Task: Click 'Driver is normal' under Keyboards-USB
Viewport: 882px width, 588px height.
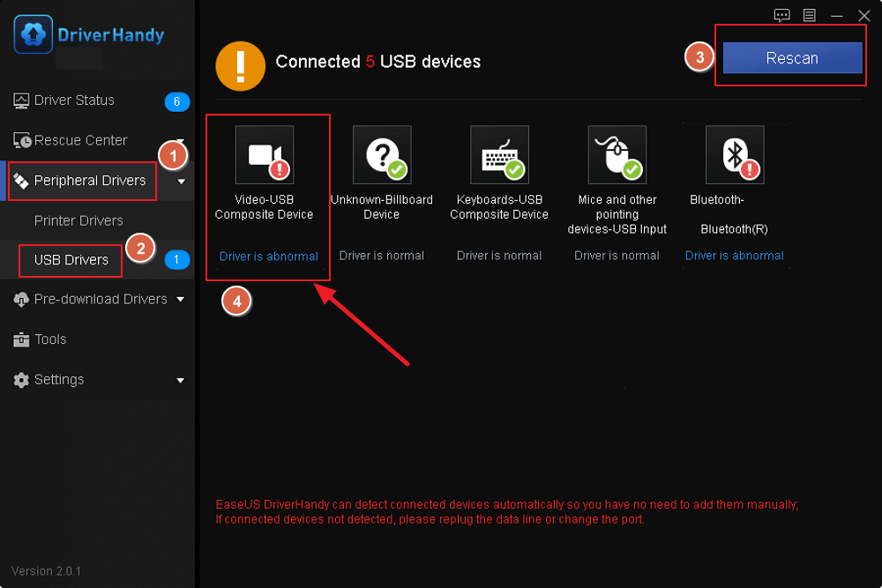Action: click(499, 256)
